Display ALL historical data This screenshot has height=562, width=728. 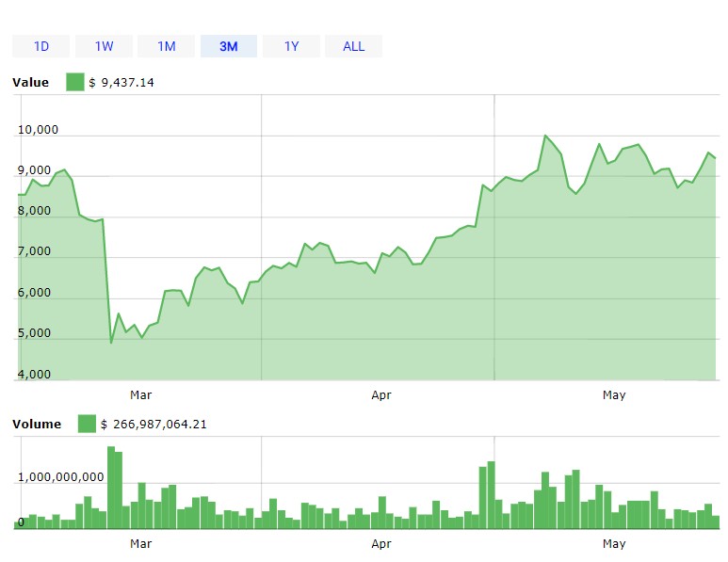tap(353, 46)
